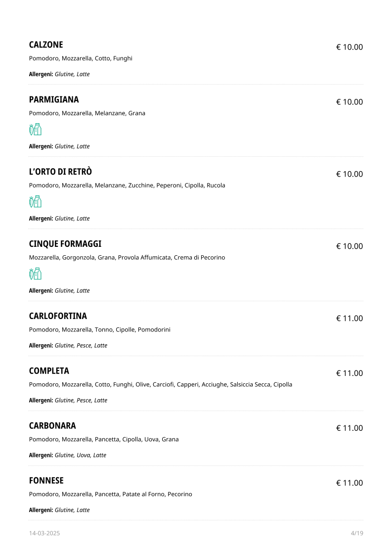This screenshot has height=555, width=392.
Task: Click the Cinque Formaggi ingredients text
Action: click(127, 257)
